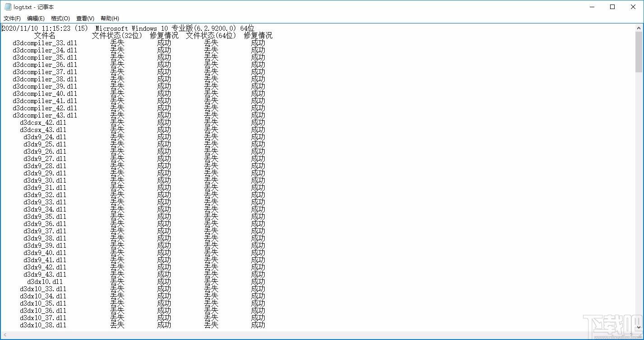
Task: Close the logt.txt Notepad window
Action: [x=633, y=7]
